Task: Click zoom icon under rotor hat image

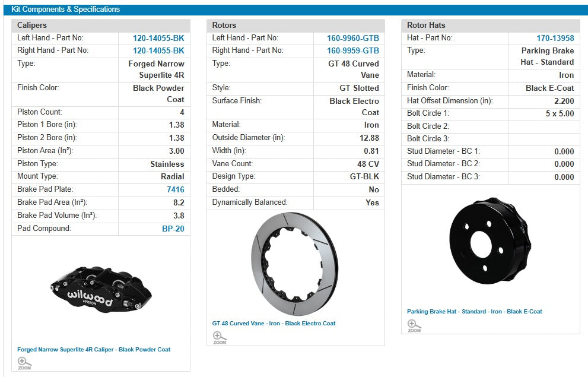Action: [x=414, y=325]
